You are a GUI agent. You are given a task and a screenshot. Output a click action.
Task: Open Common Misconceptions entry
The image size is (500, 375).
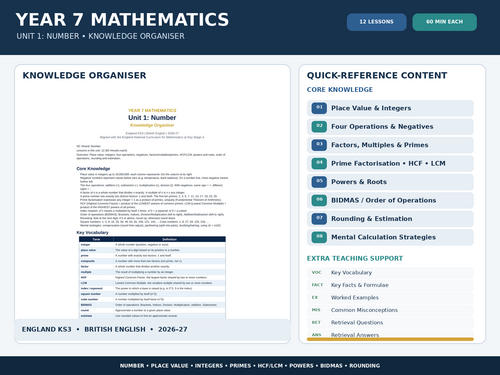pyautogui.click(x=390, y=310)
